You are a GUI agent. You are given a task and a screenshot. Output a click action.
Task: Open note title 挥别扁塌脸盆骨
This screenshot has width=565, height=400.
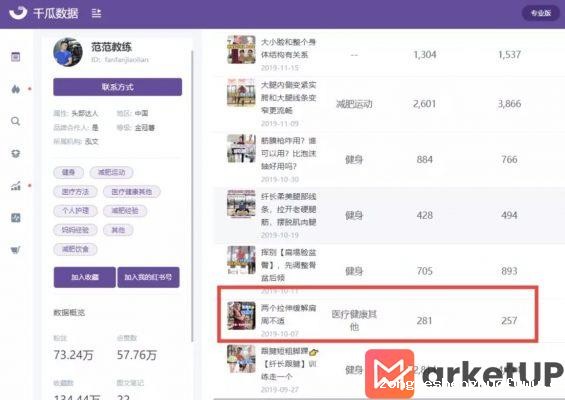pyautogui.click(x=288, y=265)
